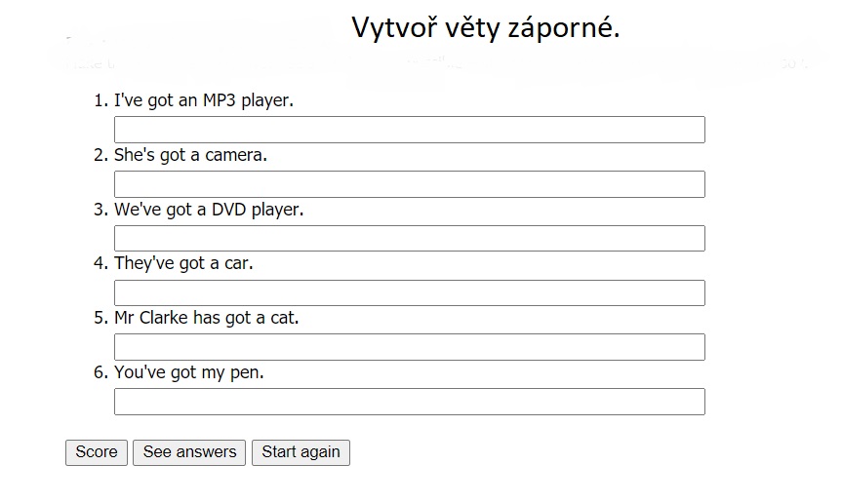Click the sentence "We've got a DVD player."
Image resolution: width=842 pixels, height=504 pixels.
coord(209,210)
